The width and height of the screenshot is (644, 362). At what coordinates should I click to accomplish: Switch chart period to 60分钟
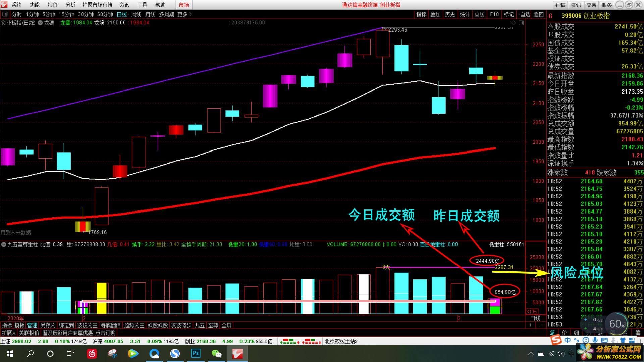click(x=105, y=14)
